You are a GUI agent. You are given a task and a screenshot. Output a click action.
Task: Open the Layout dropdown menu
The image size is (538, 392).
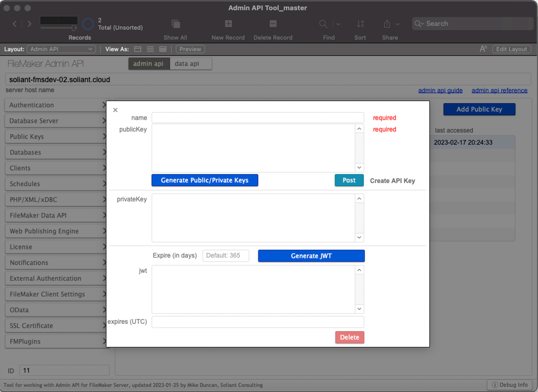click(x=61, y=49)
